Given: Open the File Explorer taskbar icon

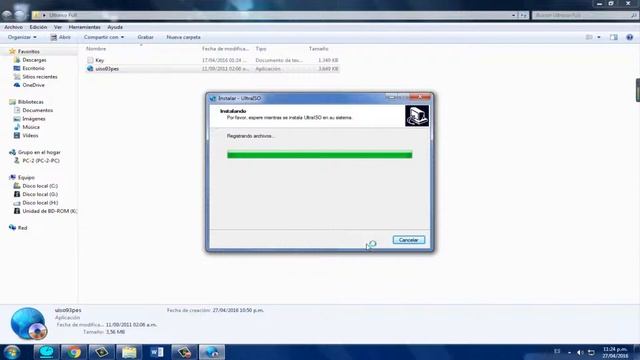Looking at the screenshot, I should click(x=129, y=352).
